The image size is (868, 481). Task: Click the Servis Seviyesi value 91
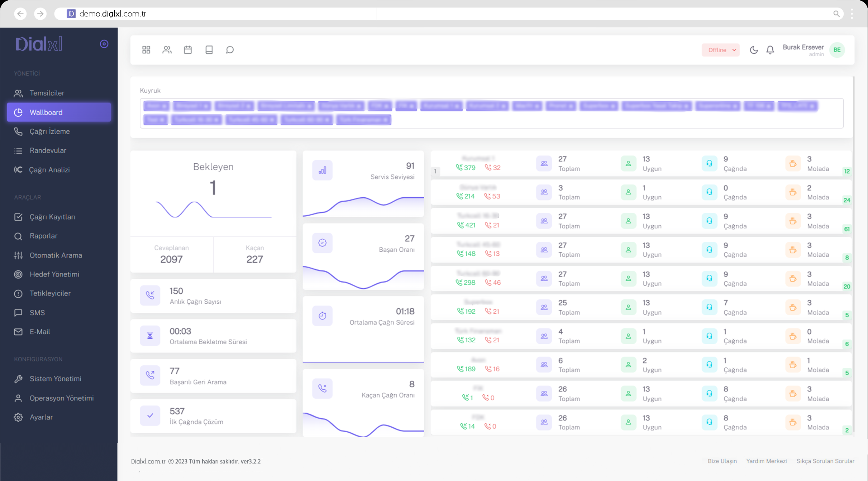pos(410,166)
